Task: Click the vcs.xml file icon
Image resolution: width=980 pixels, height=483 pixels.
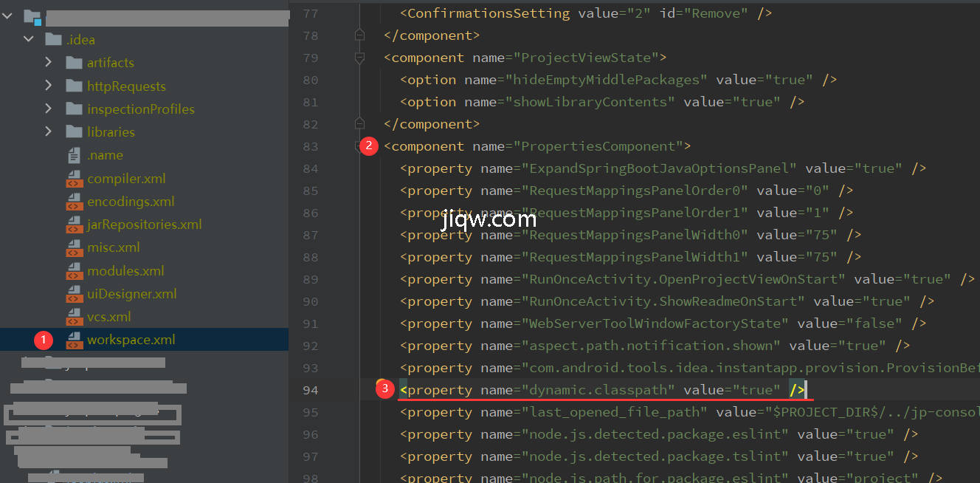Action: click(74, 317)
